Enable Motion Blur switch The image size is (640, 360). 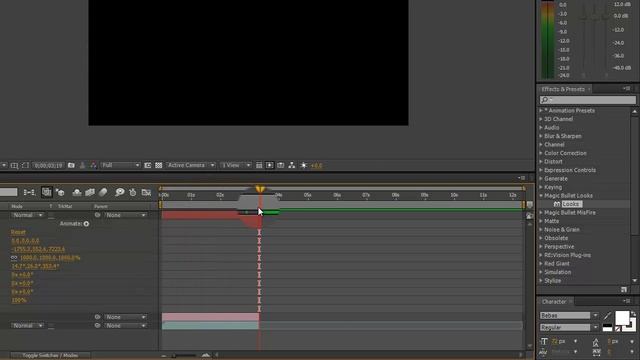pyautogui.click(x=103, y=192)
